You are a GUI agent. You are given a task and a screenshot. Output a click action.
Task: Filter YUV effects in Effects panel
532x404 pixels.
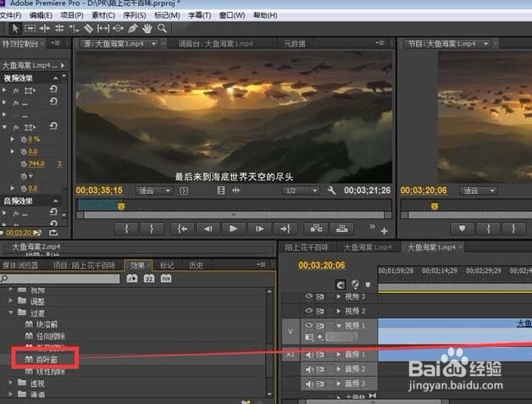tap(166, 279)
